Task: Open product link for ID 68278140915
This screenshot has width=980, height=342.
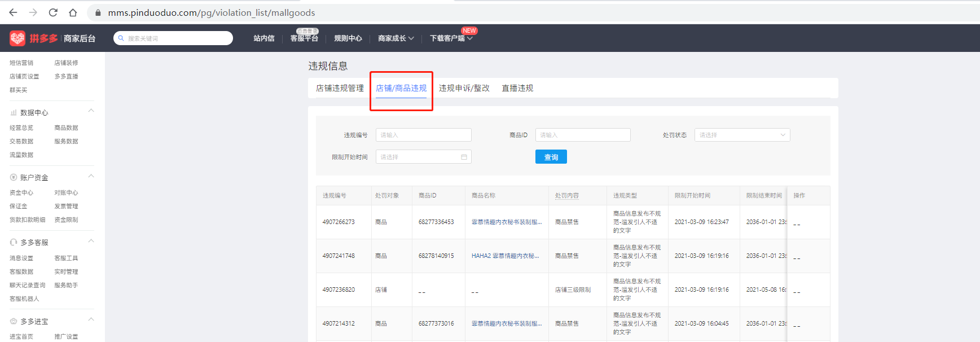Action: [x=505, y=256]
